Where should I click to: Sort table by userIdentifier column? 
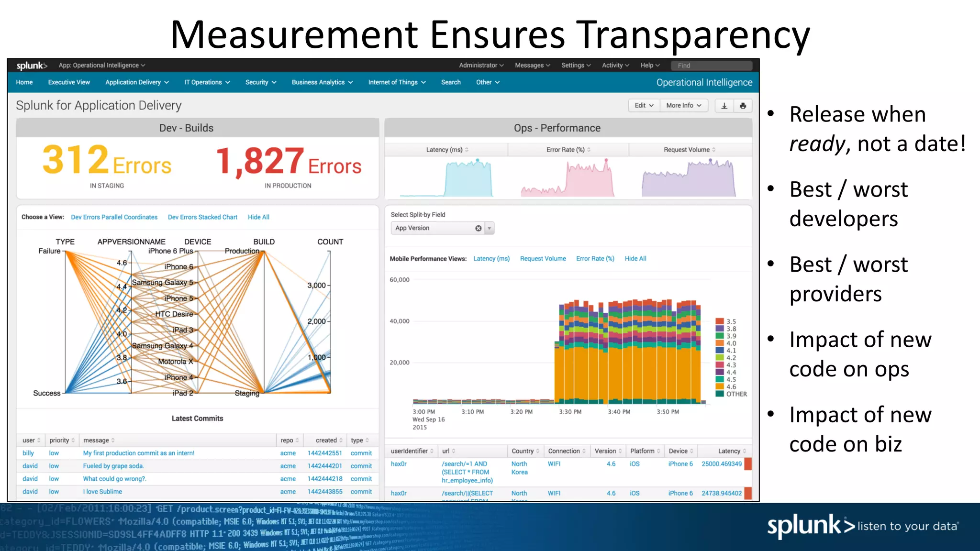pyautogui.click(x=412, y=451)
